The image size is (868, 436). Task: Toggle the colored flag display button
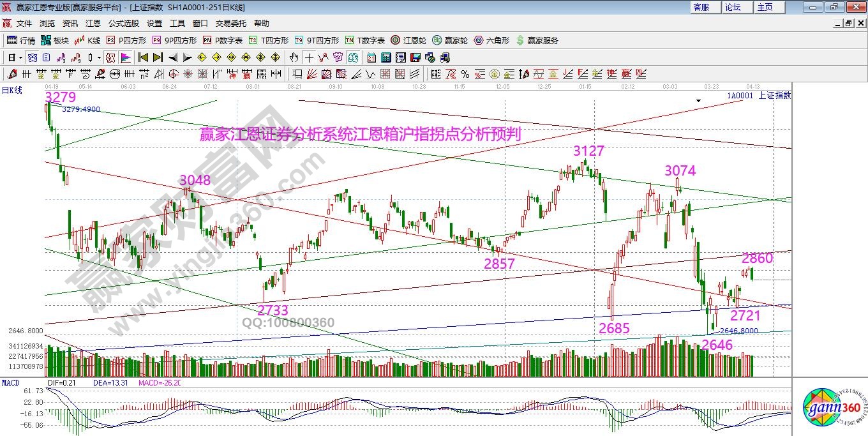[125, 57]
